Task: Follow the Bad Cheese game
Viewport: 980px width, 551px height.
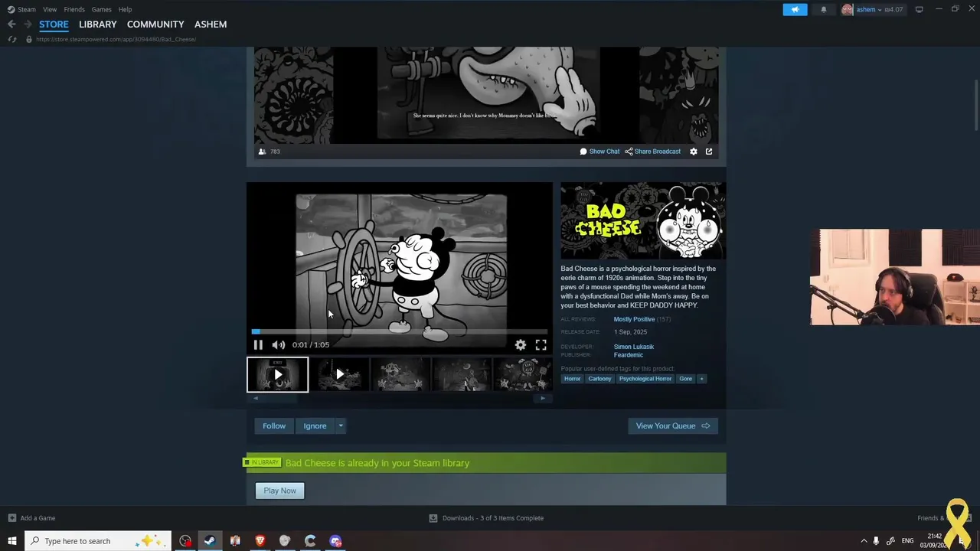Action: pos(274,426)
